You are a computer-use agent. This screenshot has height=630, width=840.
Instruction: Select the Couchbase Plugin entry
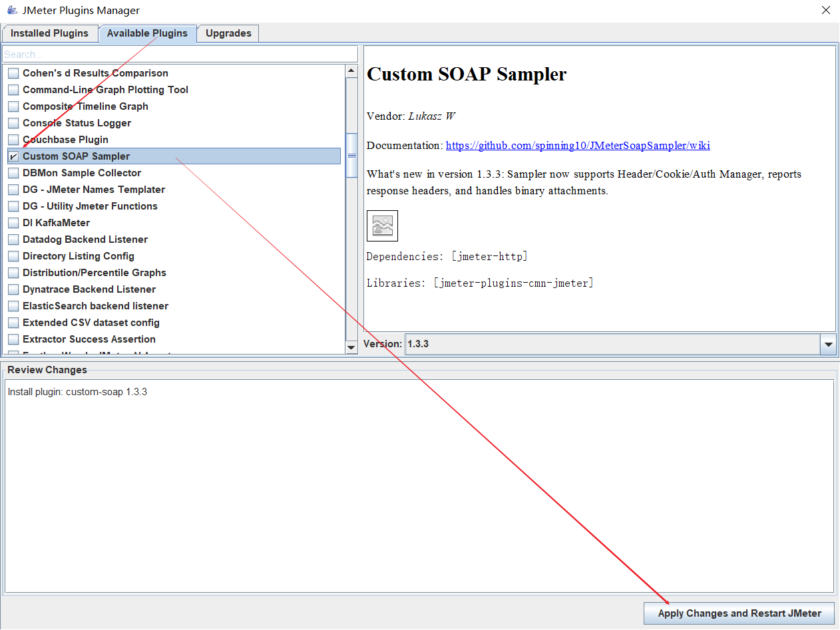(65, 140)
